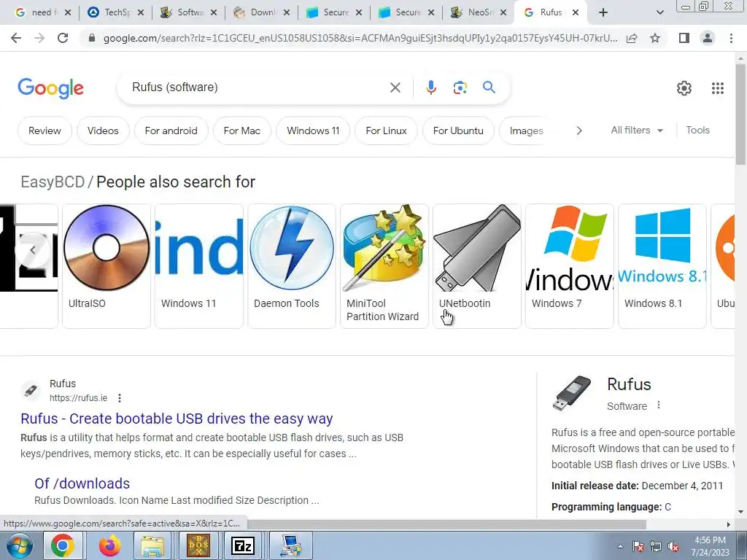The image size is (747, 560).
Task: Open DOSBox from taskbar
Action: [198, 545]
